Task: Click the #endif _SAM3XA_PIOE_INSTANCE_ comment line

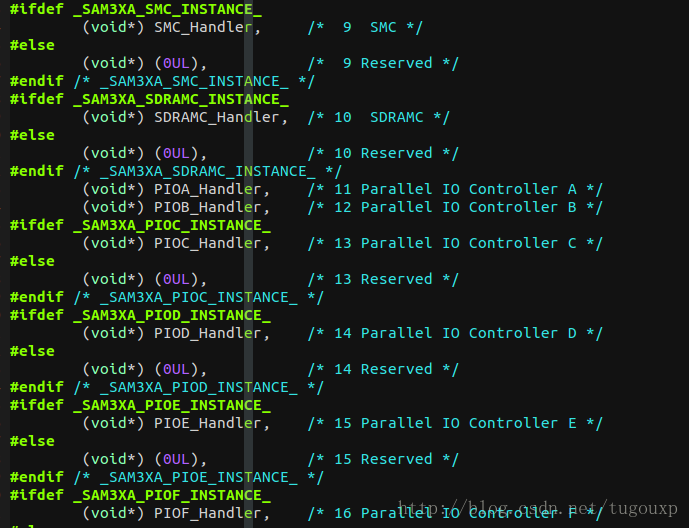Action: click(x=167, y=477)
